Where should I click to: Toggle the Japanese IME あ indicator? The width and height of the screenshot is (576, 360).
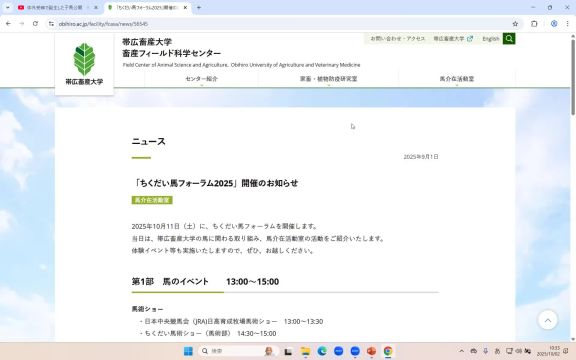pos(497,351)
